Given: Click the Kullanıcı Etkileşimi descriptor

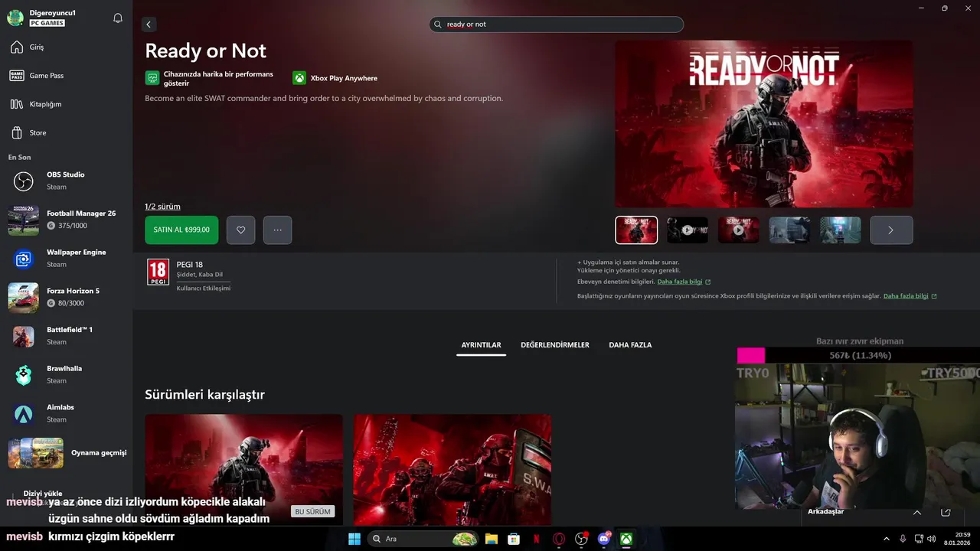Looking at the screenshot, I should pyautogui.click(x=203, y=289).
